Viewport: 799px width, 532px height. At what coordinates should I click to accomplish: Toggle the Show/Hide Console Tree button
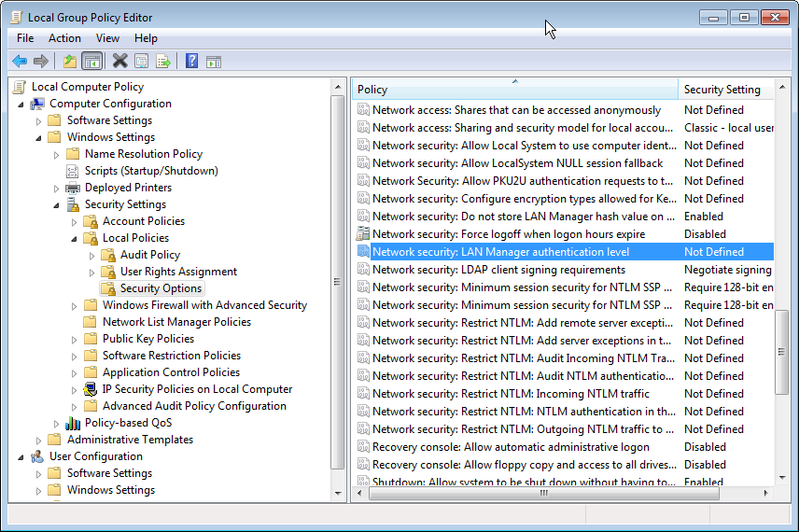tap(92, 62)
